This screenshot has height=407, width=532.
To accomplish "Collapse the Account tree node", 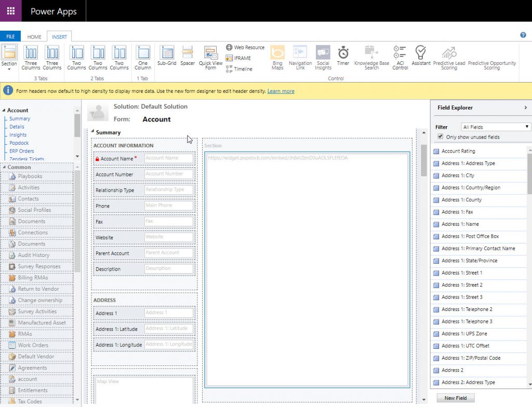I will pyautogui.click(x=4, y=110).
